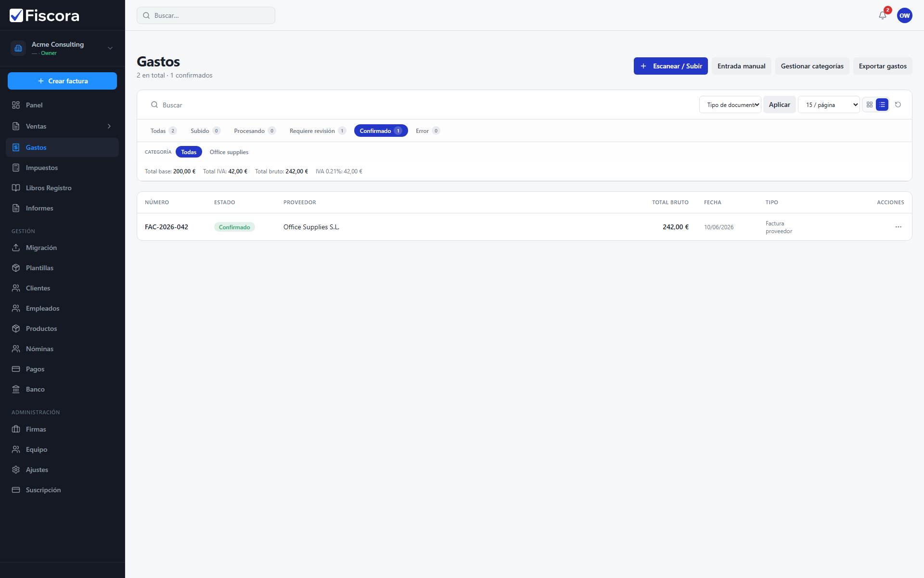Viewport: 924px width, 578px height.
Task: Click the Nóminas people icon
Action: coord(16,349)
